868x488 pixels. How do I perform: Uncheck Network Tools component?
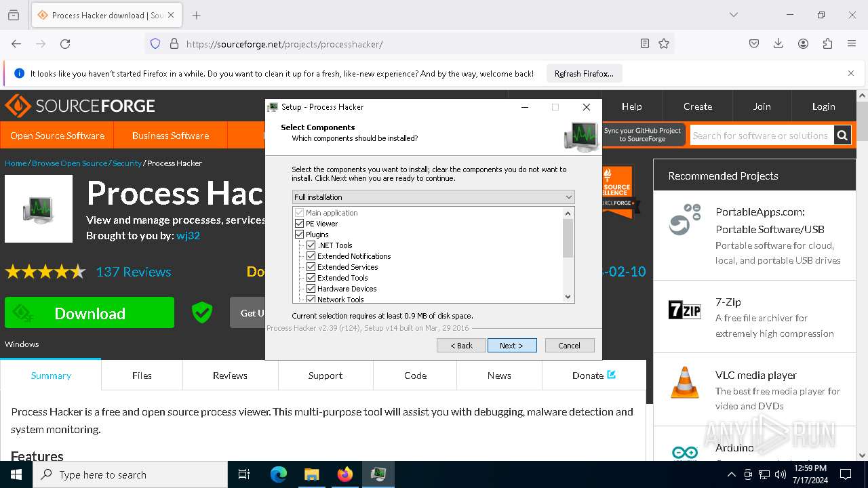pyautogui.click(x=311, y=299)
